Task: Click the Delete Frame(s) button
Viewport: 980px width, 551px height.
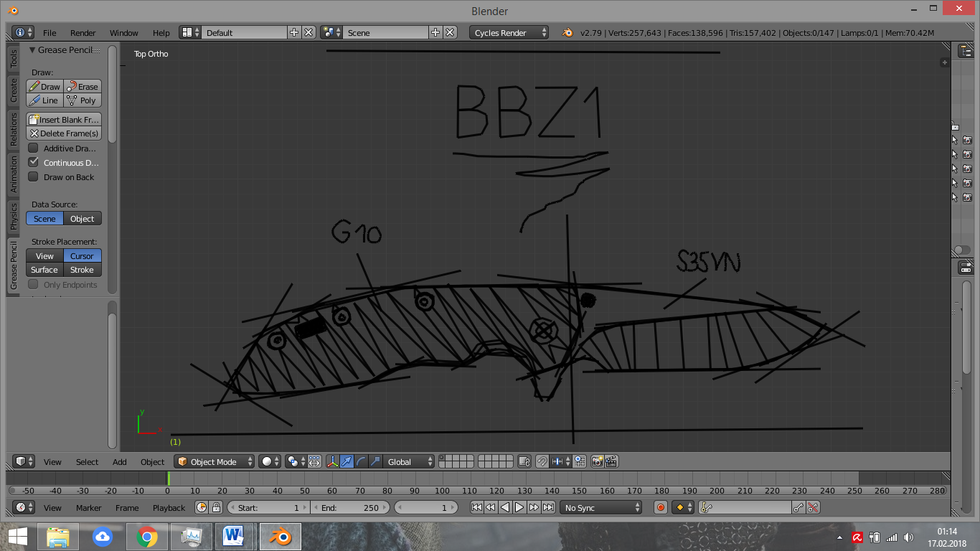Action: pos(64,133)
